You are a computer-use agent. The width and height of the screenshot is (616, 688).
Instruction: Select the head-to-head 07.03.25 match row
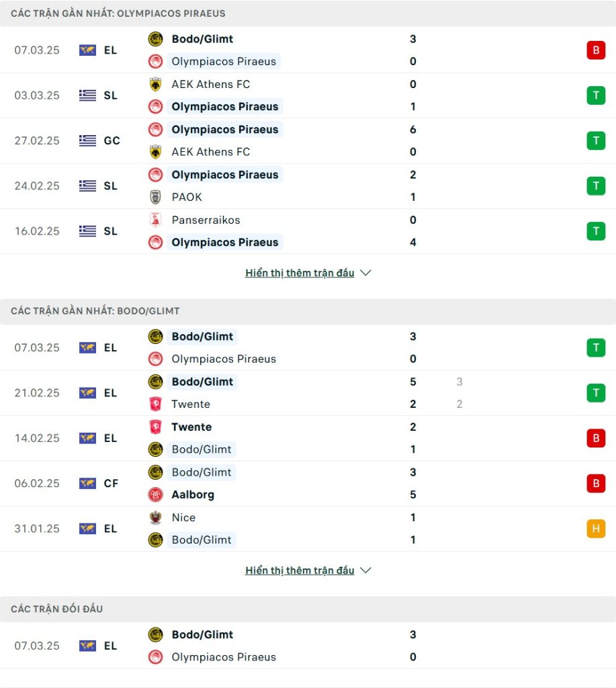click(x=308, y=646)
